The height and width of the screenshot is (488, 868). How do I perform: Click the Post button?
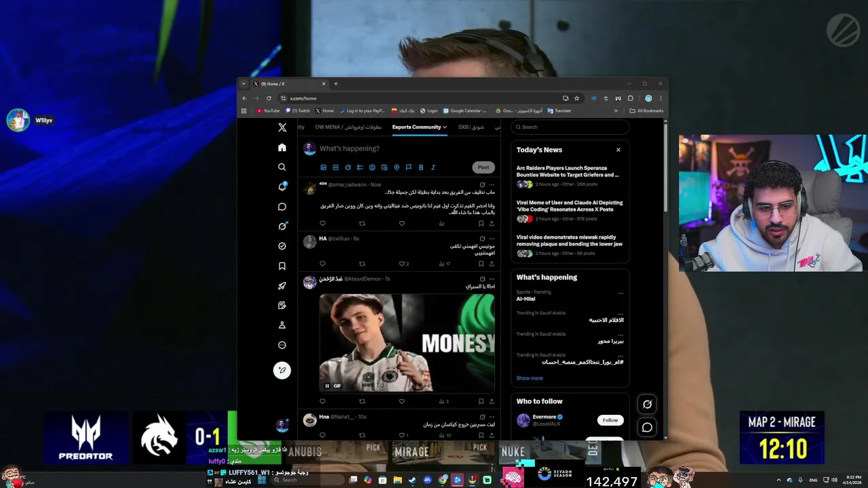[484, 167]
